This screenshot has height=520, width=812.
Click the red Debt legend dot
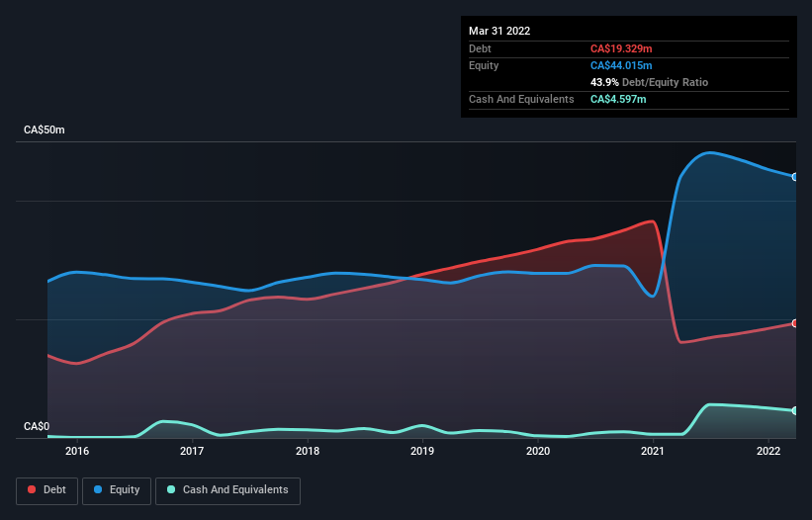coord(32,489)
